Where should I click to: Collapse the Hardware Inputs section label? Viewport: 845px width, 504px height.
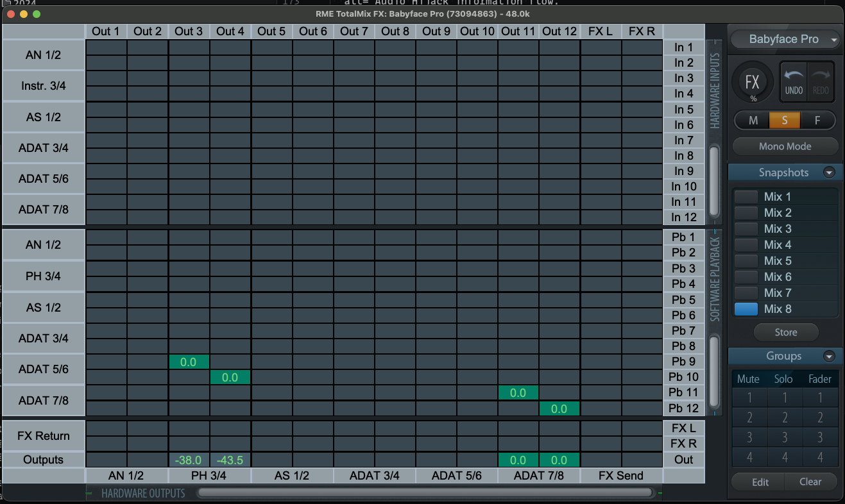click(x=715, y=90)
